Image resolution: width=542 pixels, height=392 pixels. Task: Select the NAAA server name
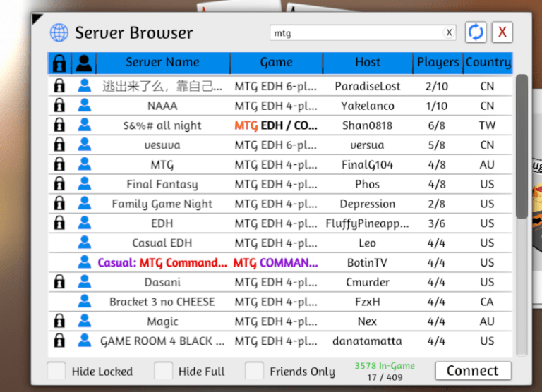coord(162,106)
